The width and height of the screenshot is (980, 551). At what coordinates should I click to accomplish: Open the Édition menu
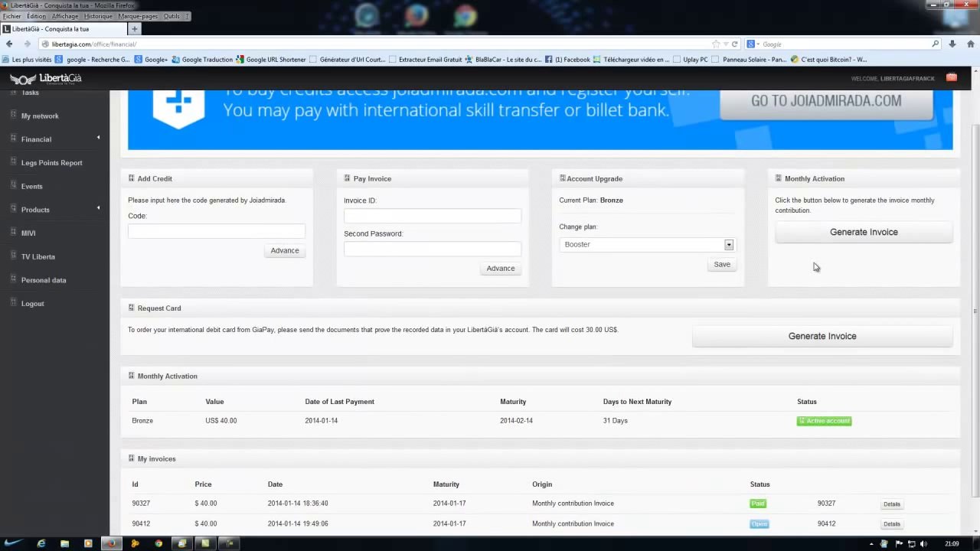pos(36,16)
